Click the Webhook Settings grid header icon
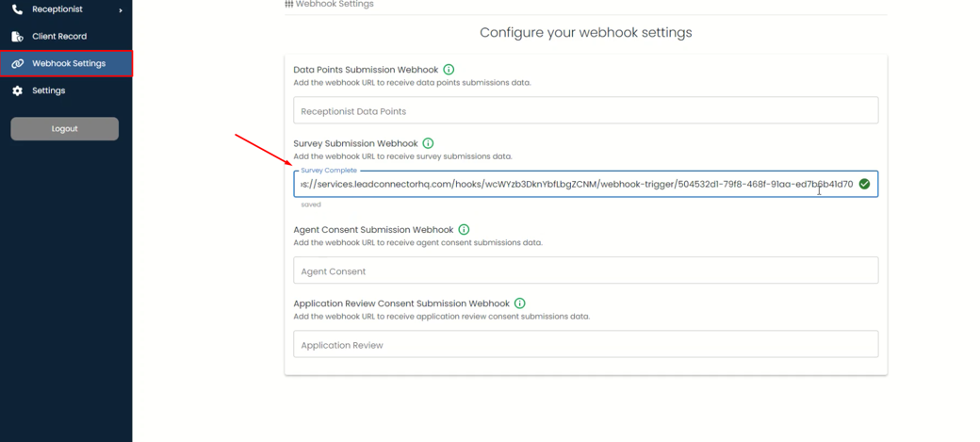 coord(288,4)
